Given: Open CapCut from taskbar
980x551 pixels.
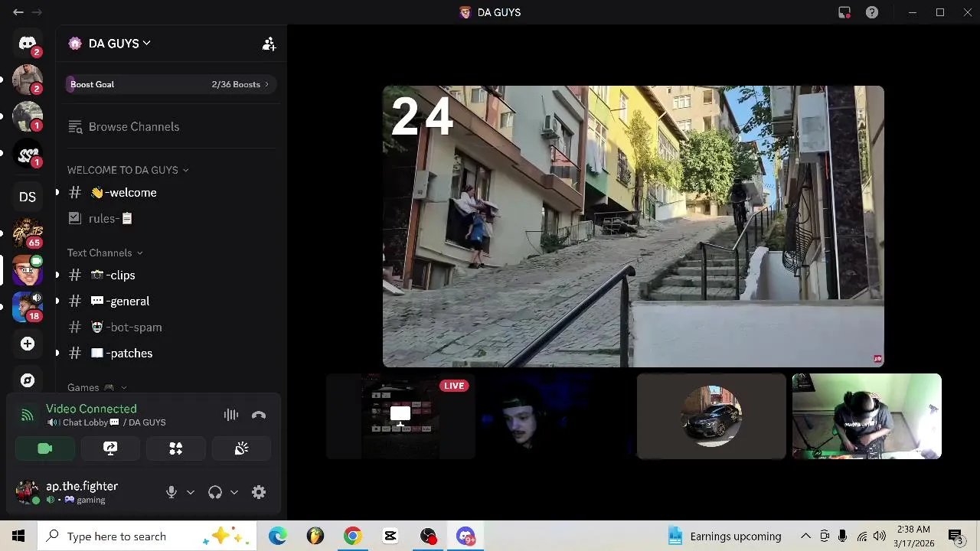Looking at the screenshot, I should (390, 536).
